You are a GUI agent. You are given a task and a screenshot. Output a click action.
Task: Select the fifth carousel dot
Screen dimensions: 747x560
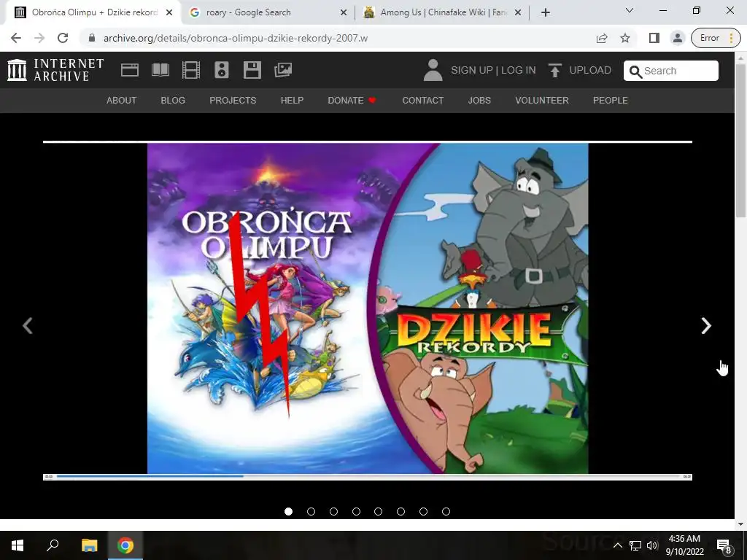click(379, 511)
